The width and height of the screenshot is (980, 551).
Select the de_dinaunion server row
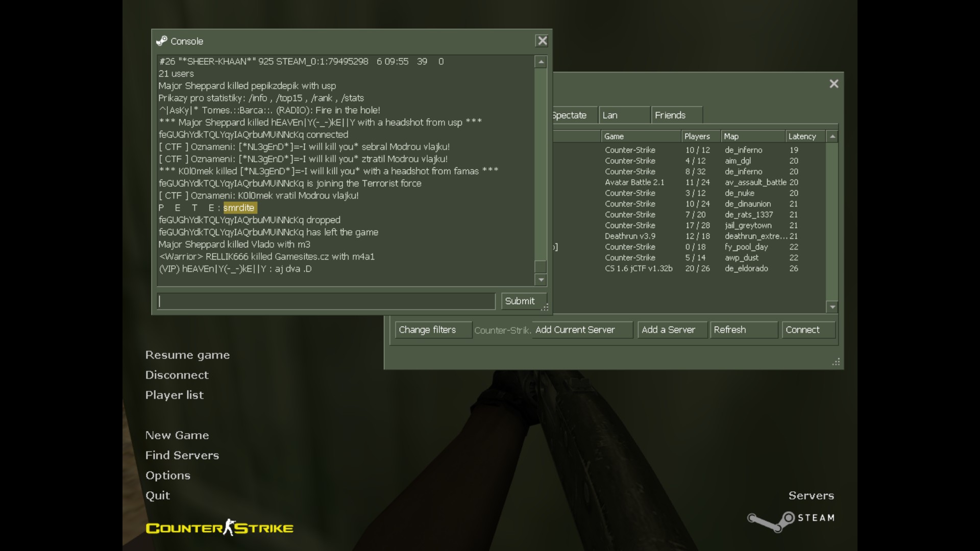point(689,204)
